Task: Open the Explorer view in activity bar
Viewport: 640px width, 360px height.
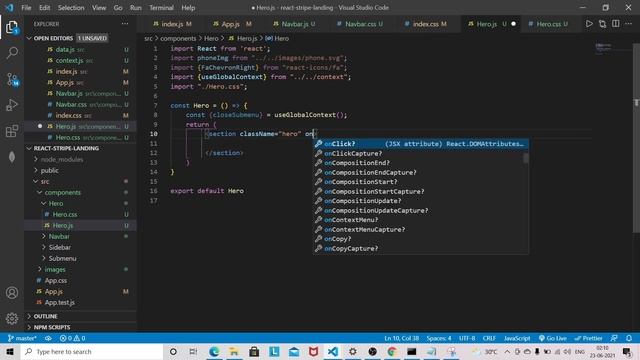Action: pos(12,27)
